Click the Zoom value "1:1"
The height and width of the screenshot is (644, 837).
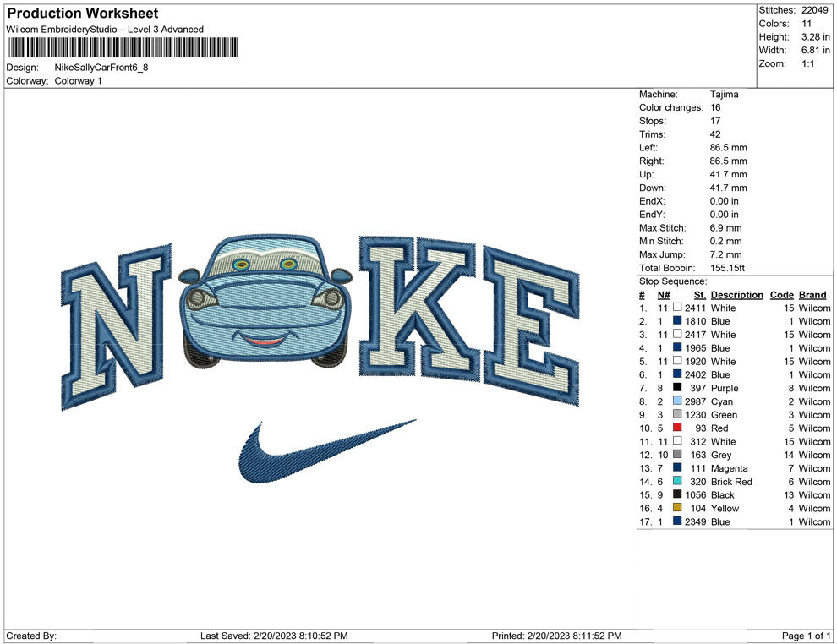pyautogui.click(x=808, y=63)
